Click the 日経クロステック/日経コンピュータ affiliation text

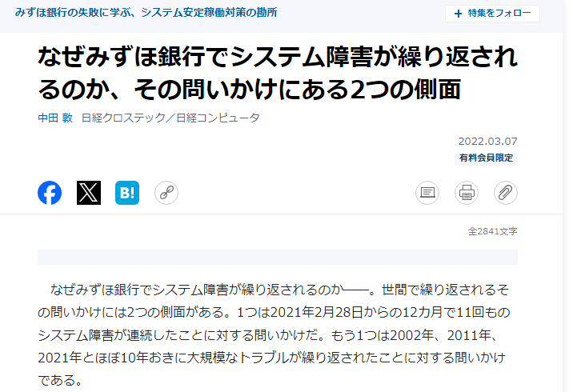tap(170, 118)
